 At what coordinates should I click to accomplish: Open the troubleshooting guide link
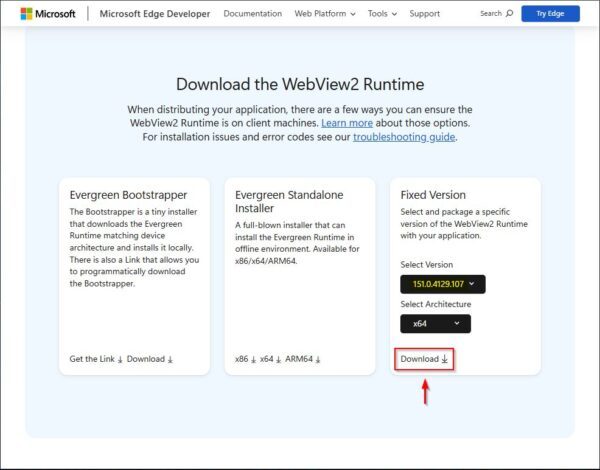click(x=404, y=137)
